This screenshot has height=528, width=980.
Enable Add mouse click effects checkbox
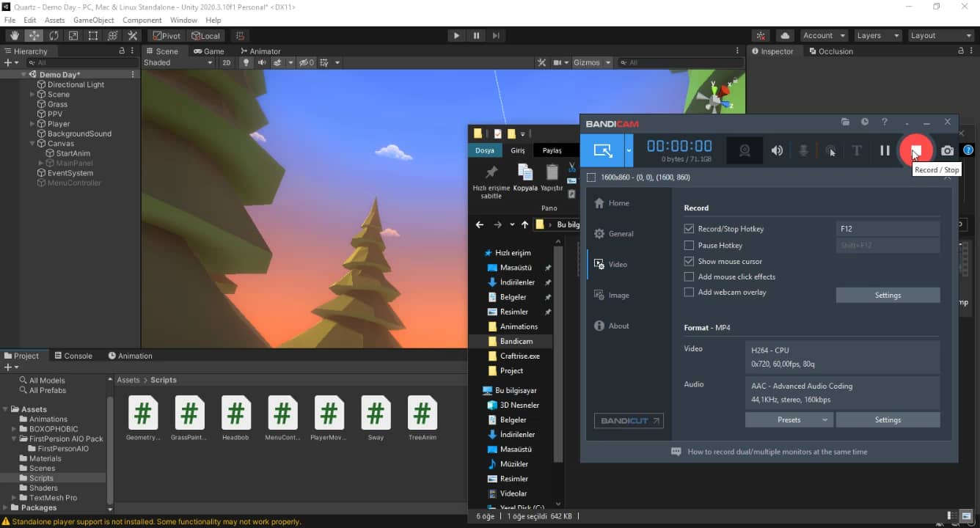click(x=689, y=276)
